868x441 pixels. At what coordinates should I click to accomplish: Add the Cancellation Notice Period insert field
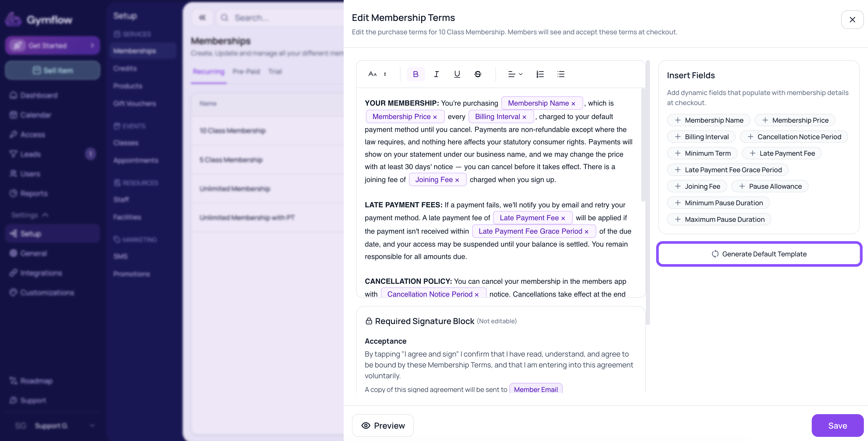pyautogui.click(x=794, y=137)
